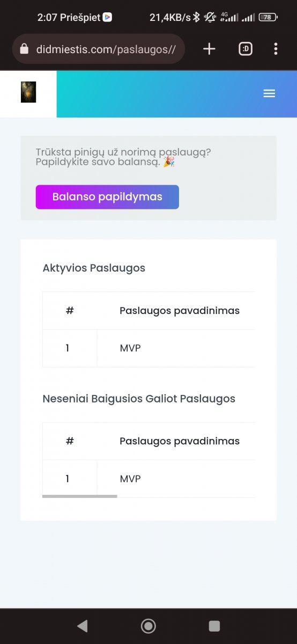Tap the site logo thumbnail
This screenshot has height=644, width=297.
pyautogui.click(x=28, y=92)
